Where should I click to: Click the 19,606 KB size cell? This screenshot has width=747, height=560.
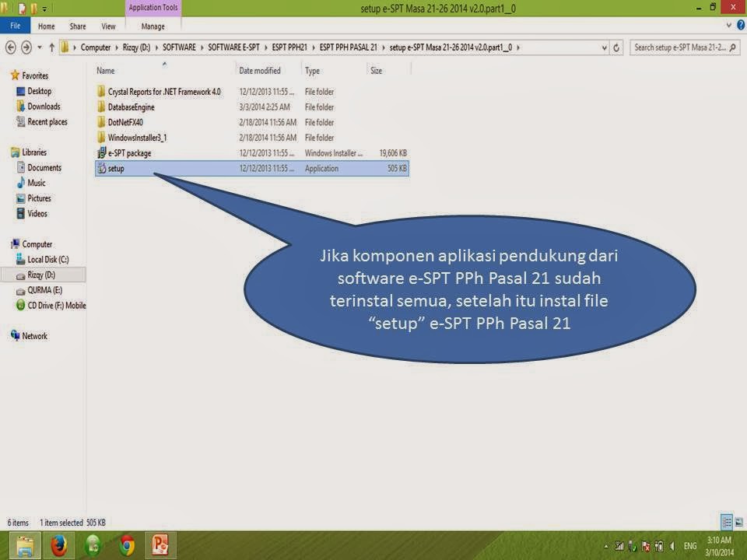(393, 153)
